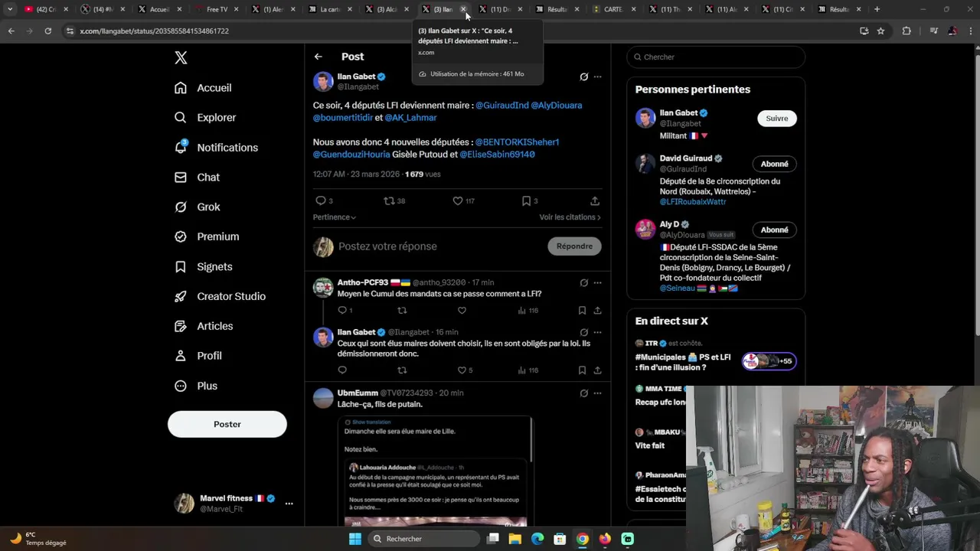Viewport: 980px width, 551px height.
Task: Click taskbar Rechercher search box
Action: coord(423,539)
